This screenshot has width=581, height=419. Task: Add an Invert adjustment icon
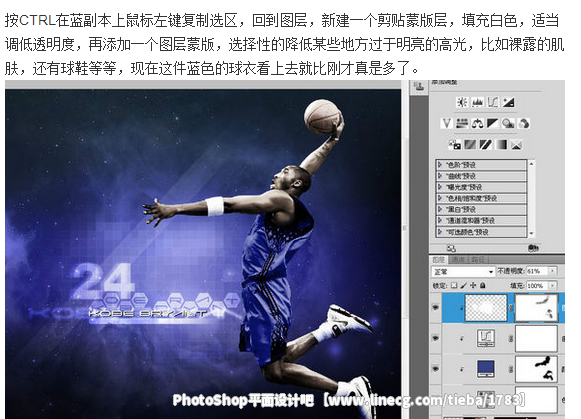tap(455, 144)
